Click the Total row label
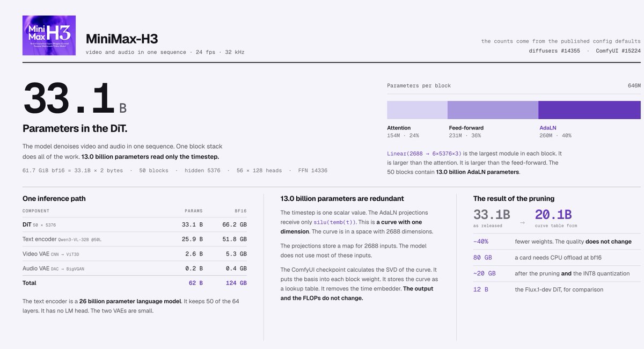This screenshot has height=349, width=644. (30, 283)
